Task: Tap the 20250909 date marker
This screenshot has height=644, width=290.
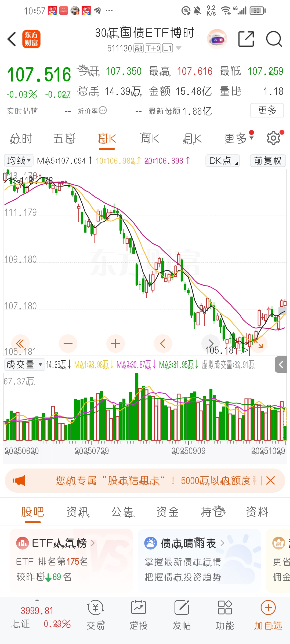Action: click(x=189, y=451)
